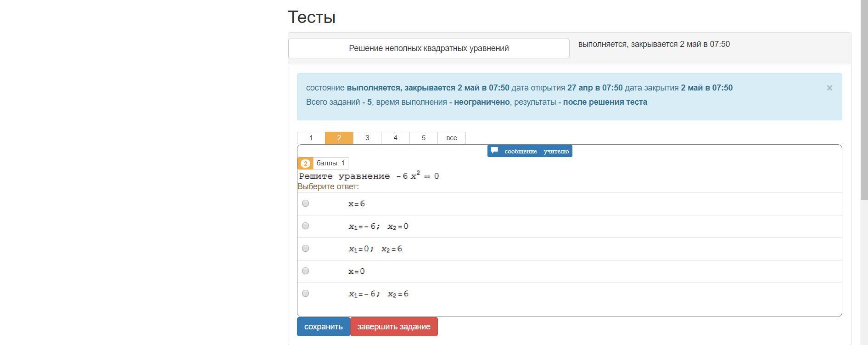Click the orange question number badge
868x345 pixels.
[x=305, y=163]
